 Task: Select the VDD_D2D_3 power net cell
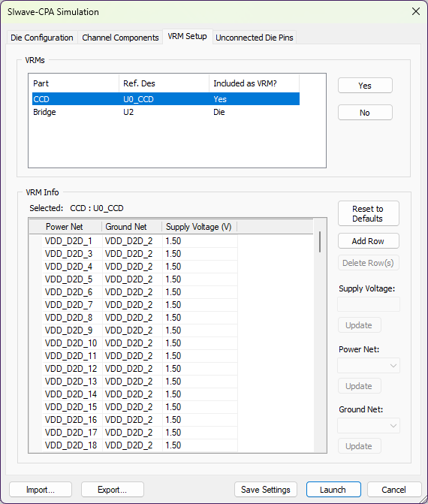click(72, 254)
